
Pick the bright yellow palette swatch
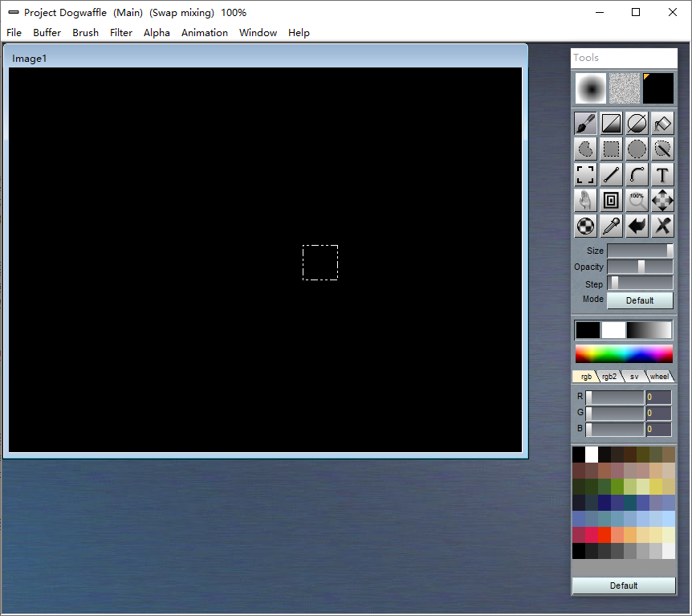pos(656,487)
